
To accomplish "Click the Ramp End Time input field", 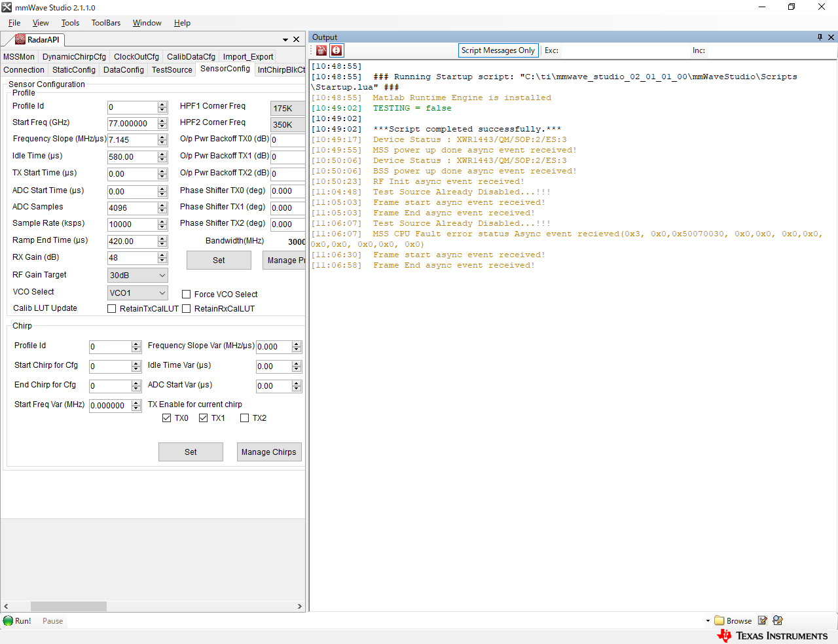I will 132,241.
